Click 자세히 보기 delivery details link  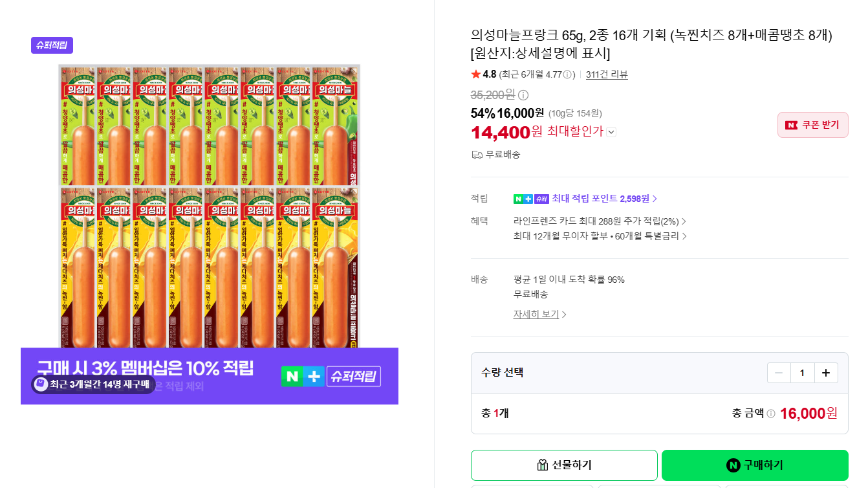pyautogui.click(x=540, y=315)
